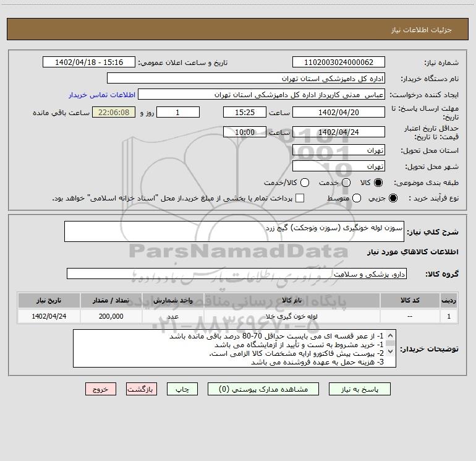Click the remaining time field 22:06:08
The height and width of the screenshot is (461, 476).
[114, 112]
